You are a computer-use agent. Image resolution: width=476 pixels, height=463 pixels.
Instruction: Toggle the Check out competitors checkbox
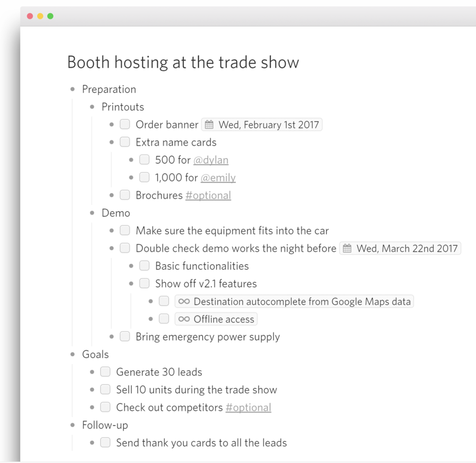[105, 407]
